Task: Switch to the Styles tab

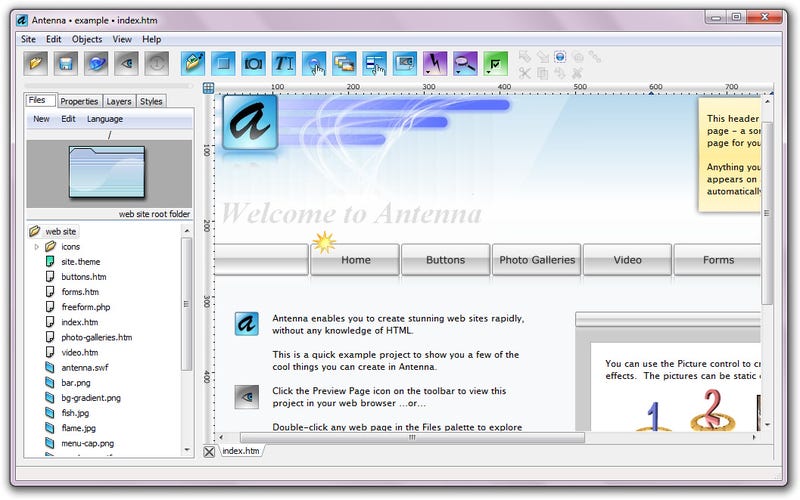Action: coord(151,101)
